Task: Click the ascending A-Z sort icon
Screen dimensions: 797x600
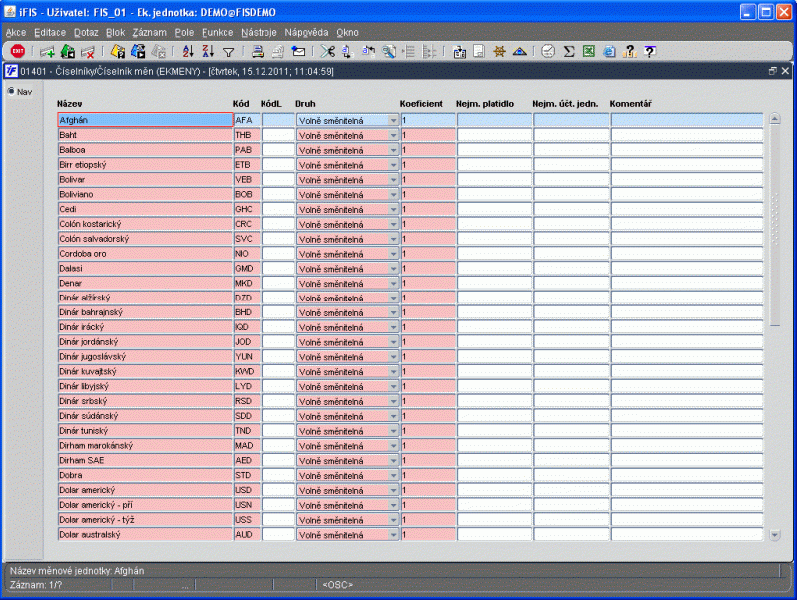Action: 188,51
